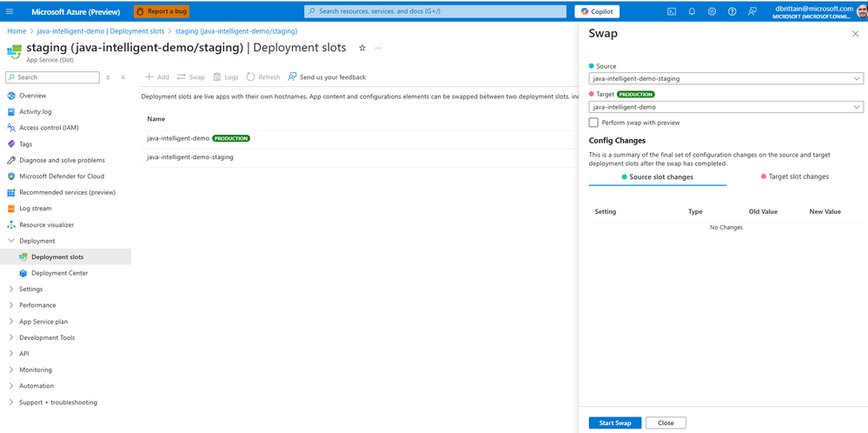Close the Swap panel with X
Image resolution: width=868 pixels, height=433 pixels.
coord(855,34)
